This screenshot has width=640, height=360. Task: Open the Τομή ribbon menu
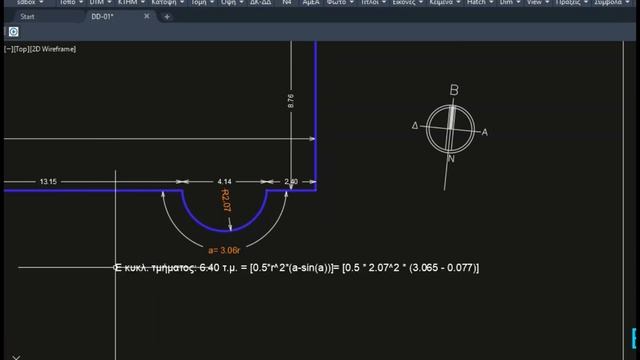202,2
